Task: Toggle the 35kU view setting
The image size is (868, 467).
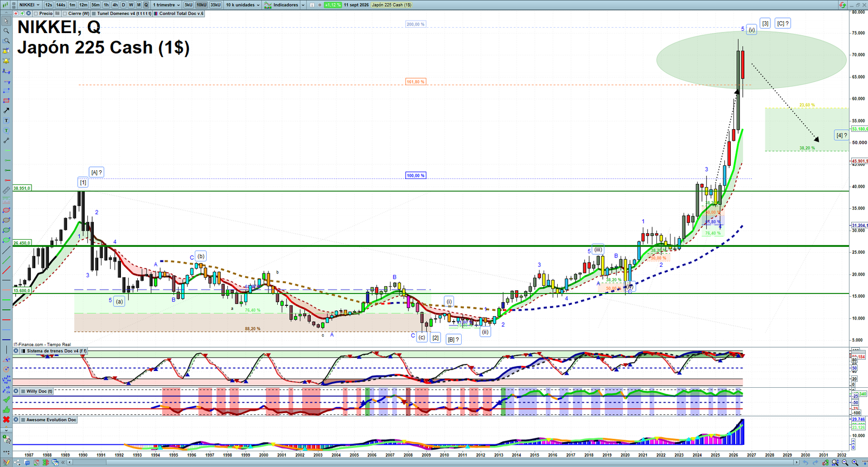Action: point(215,5)
